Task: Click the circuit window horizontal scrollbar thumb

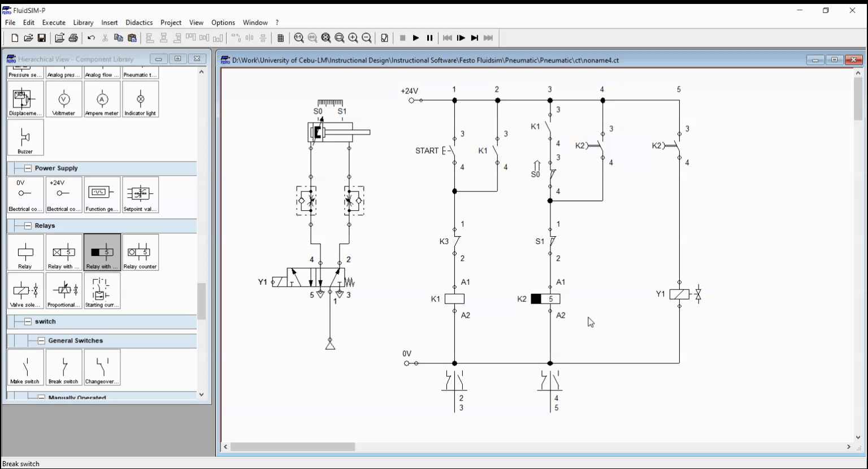Action: 293,447
